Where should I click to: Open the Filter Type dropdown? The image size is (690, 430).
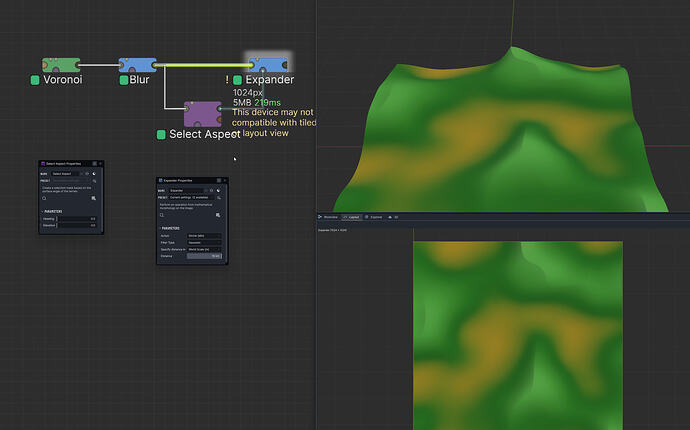click(x=204, y=243)
